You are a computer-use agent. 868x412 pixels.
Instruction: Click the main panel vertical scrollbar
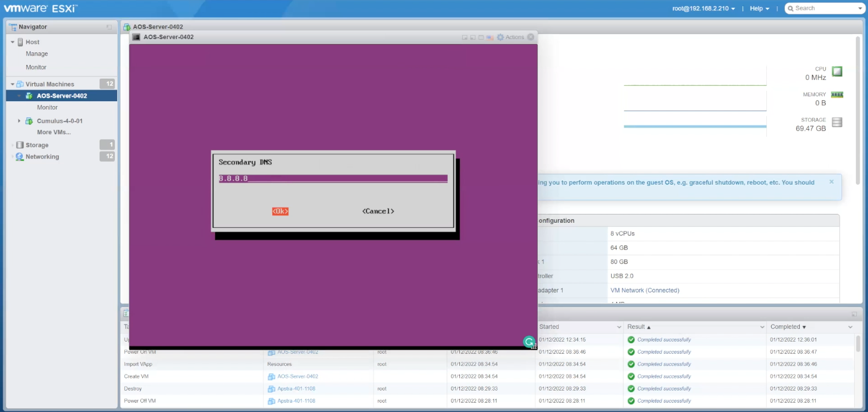858,111
